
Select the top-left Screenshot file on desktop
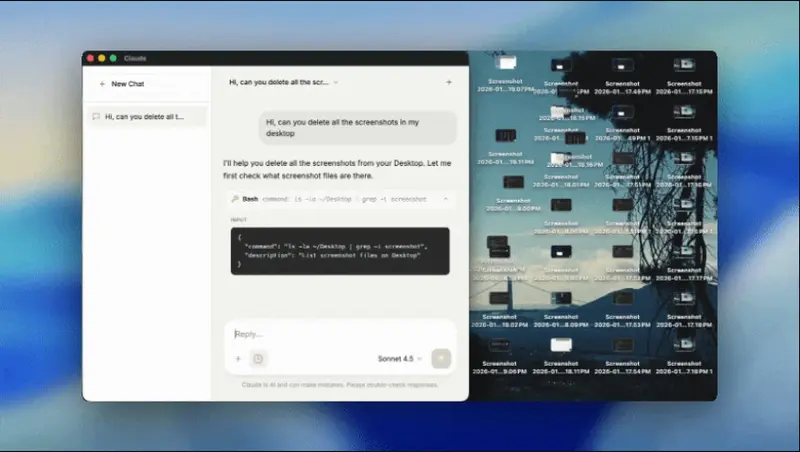[505, 67]
